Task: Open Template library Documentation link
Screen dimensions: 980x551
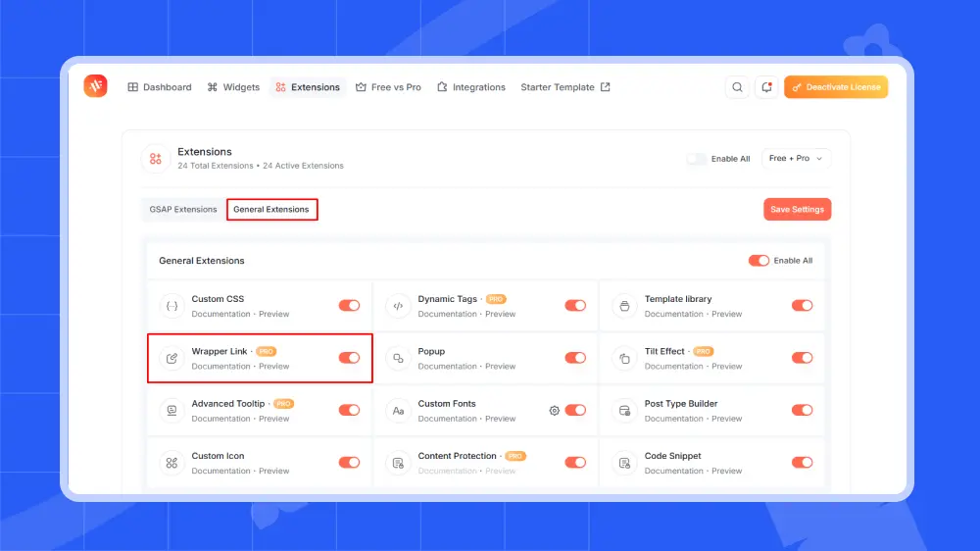Action: 674,314
